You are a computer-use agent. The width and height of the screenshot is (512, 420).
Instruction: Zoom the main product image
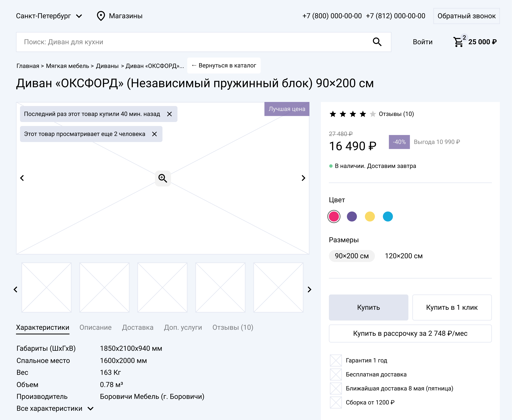pos(163,178)
